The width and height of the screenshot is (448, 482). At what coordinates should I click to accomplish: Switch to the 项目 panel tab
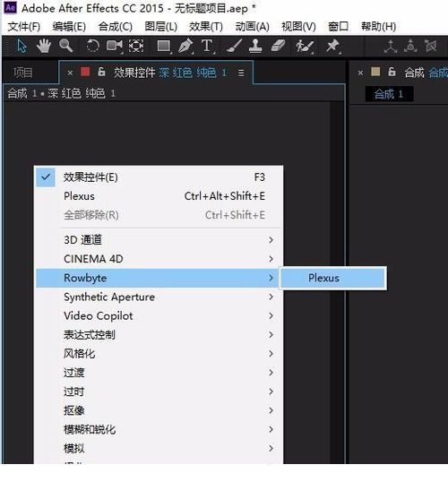coord(22,73)
